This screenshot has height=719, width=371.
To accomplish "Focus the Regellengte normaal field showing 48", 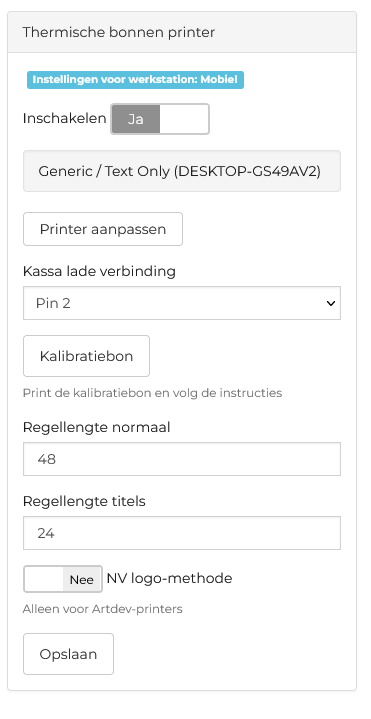I will (182, 459).
